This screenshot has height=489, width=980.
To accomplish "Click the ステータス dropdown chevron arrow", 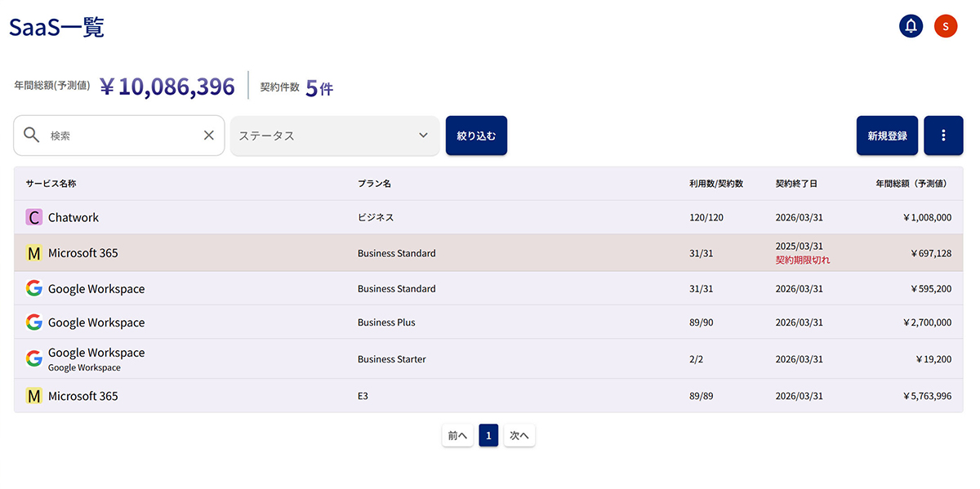I will point(423,136).
